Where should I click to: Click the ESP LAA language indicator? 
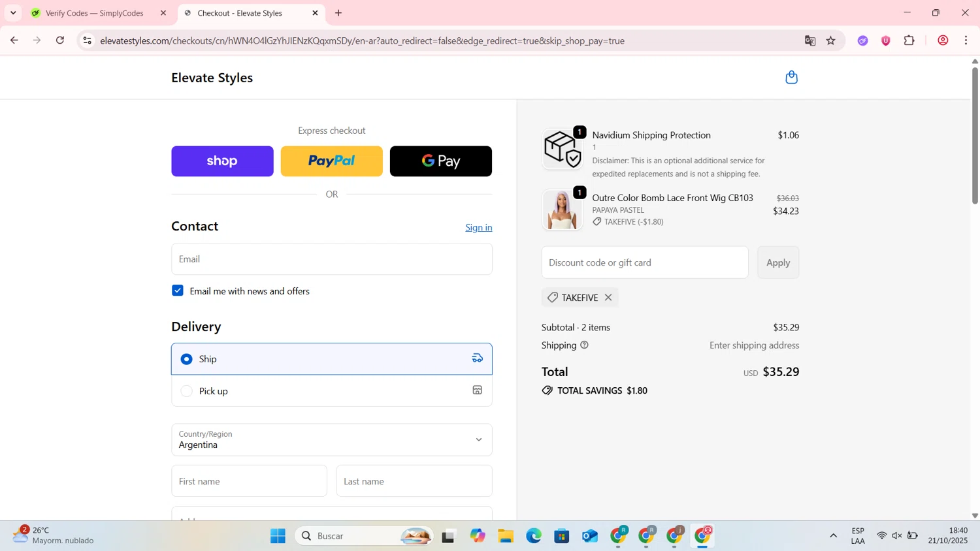click(x=858, y=535)
